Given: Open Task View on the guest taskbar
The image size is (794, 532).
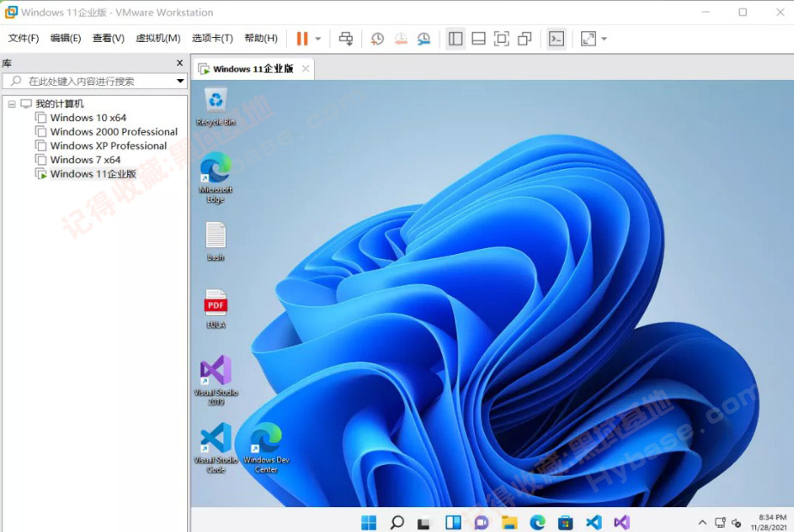Looking at the screenshot, I should pyautogui.click(x=424, y=522).
